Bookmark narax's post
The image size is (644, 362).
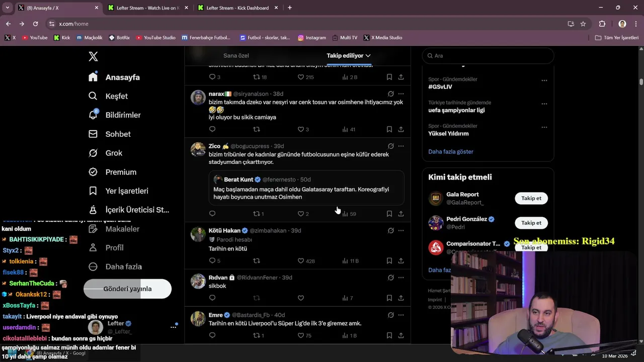(389, 129)
